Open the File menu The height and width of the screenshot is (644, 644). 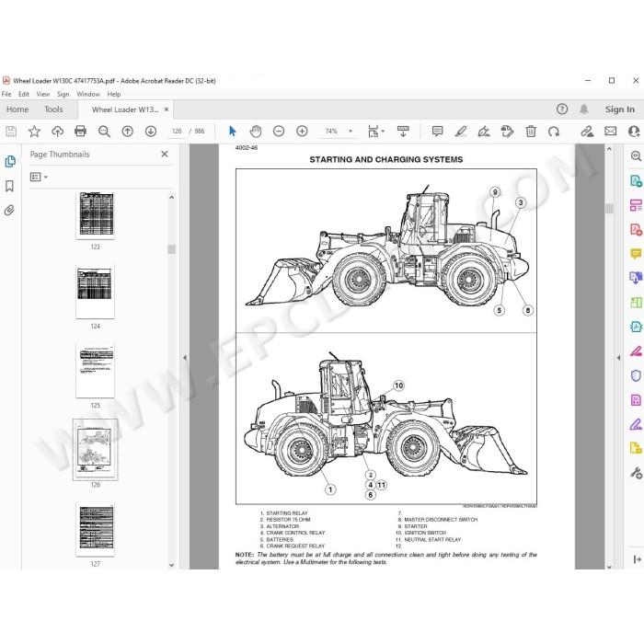point(6,94)
